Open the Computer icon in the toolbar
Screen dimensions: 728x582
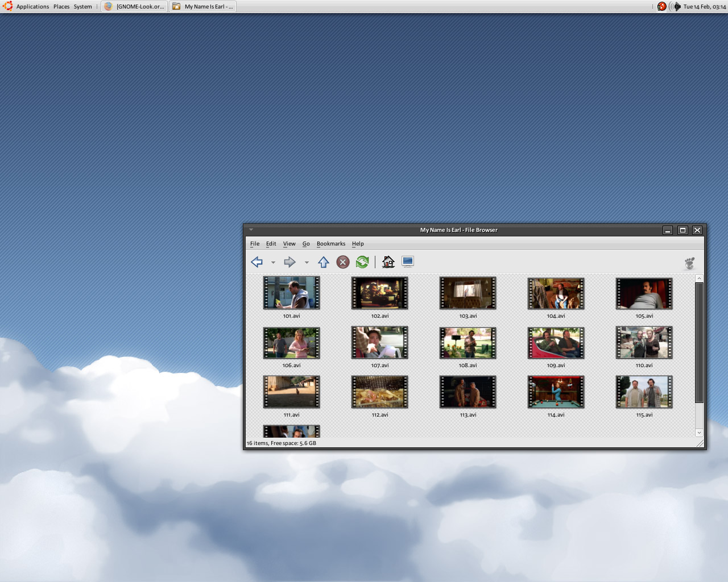(408, 262)
